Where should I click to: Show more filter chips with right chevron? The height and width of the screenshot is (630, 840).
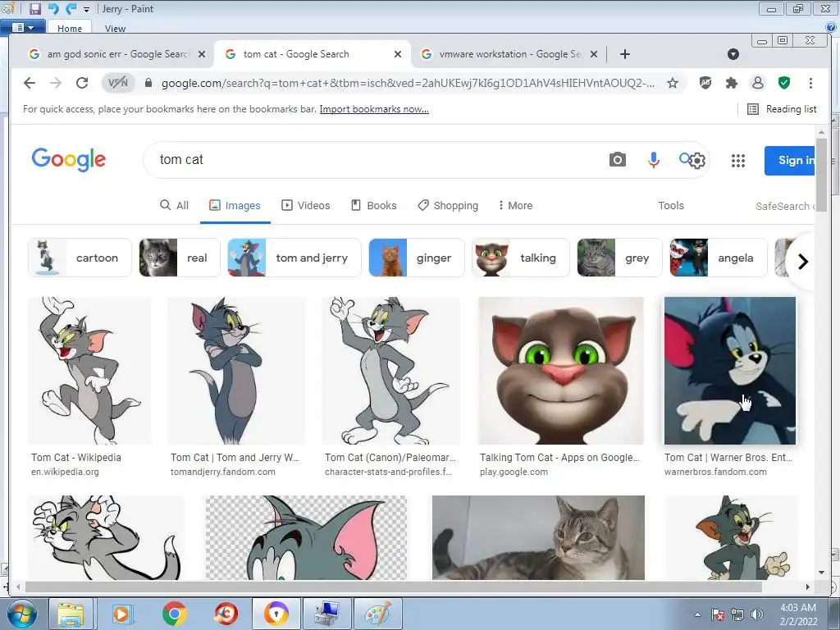(802, 262)
